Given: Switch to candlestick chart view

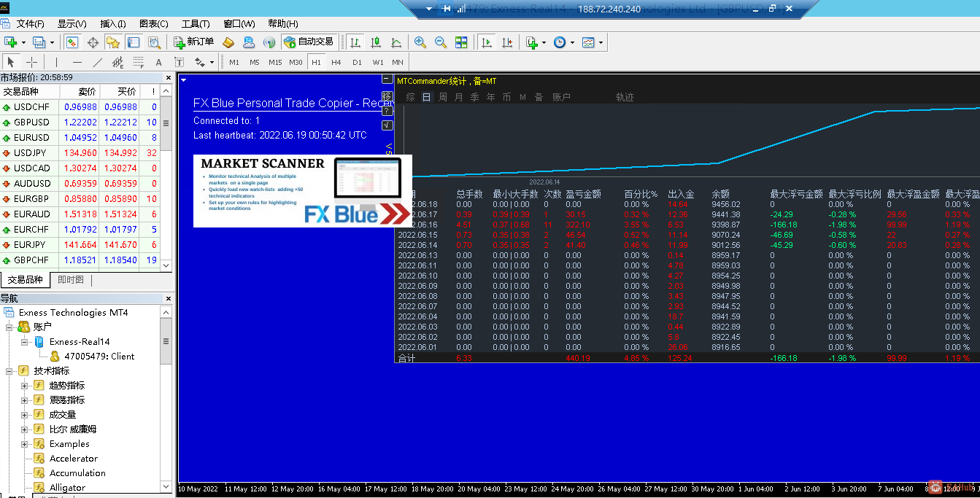Looking at the screenshot, I should 376,42.
